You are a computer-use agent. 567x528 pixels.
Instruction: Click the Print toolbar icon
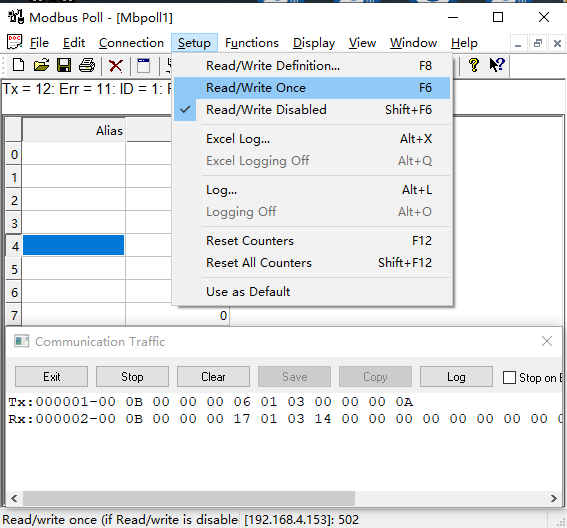click(x=87, y=65)
